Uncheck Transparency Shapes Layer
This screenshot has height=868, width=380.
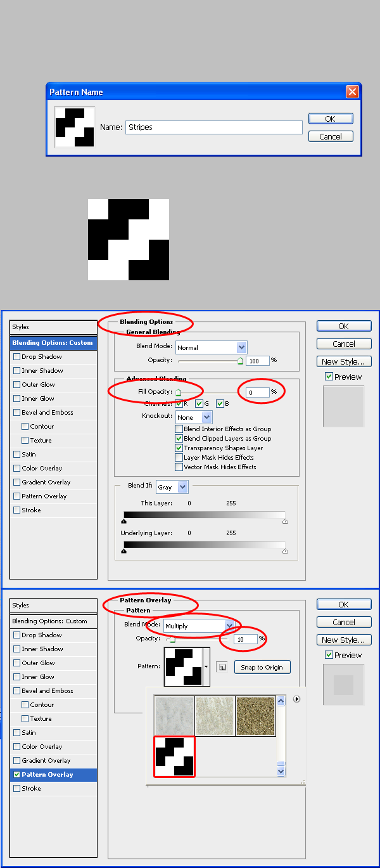(179, 448)
